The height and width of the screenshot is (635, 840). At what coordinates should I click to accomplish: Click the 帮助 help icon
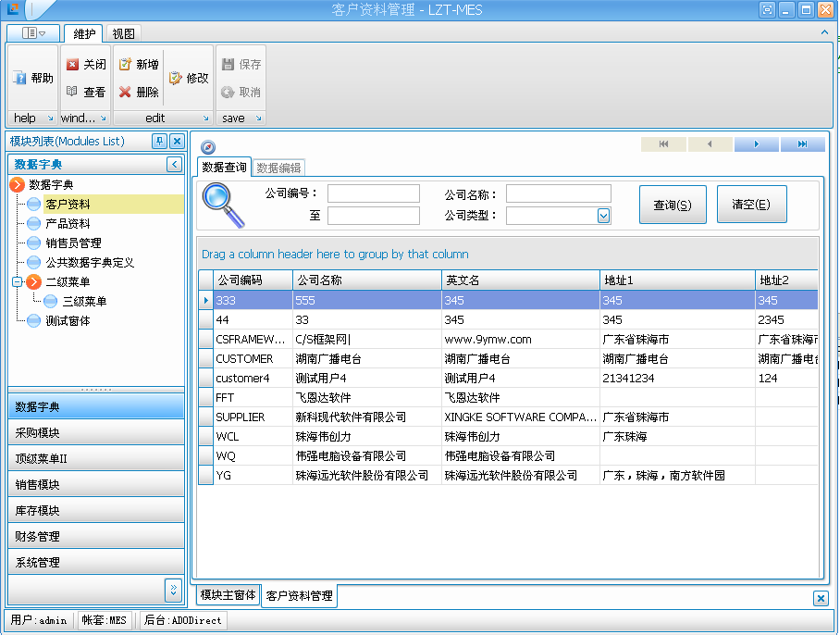[x=19, y=79]
